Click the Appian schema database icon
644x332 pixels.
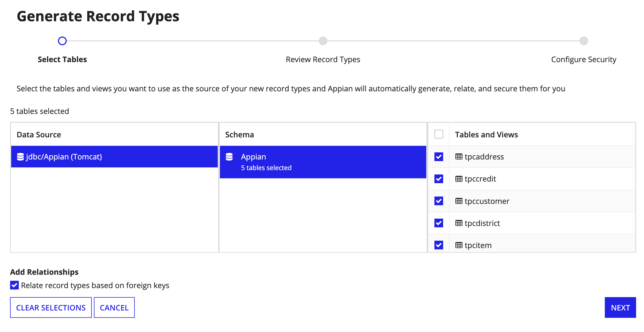[x=229, y=157]
